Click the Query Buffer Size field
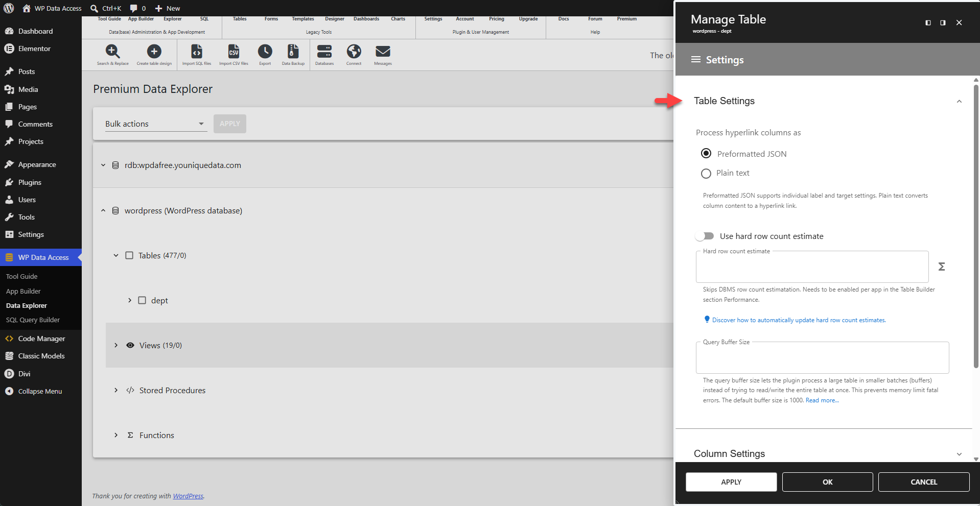 [822, 358]
